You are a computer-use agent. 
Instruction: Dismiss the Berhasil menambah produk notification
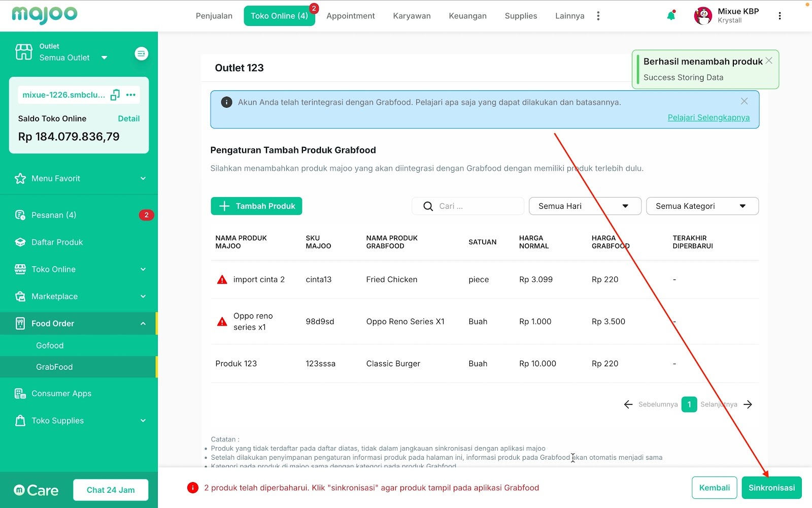(x=769, y=60)
